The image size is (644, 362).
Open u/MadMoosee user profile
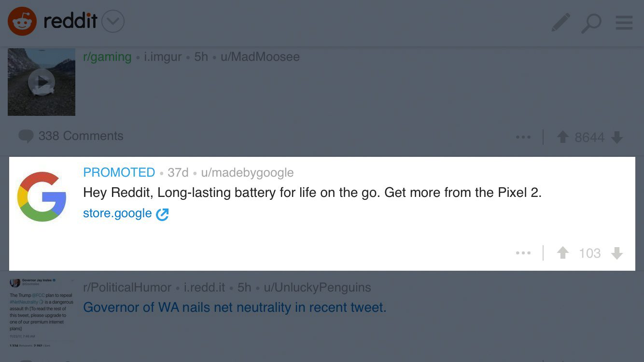[x=260, y=57]
